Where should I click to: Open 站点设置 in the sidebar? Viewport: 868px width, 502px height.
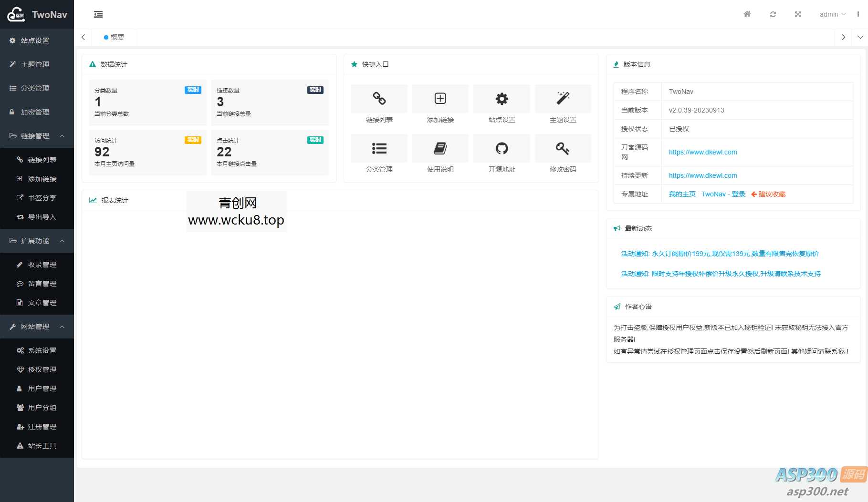pos(35,41)
